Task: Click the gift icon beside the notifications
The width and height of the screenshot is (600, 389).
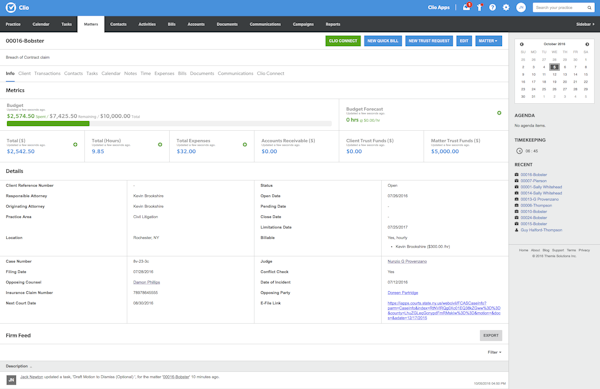Action: click(x=479, y=7)
